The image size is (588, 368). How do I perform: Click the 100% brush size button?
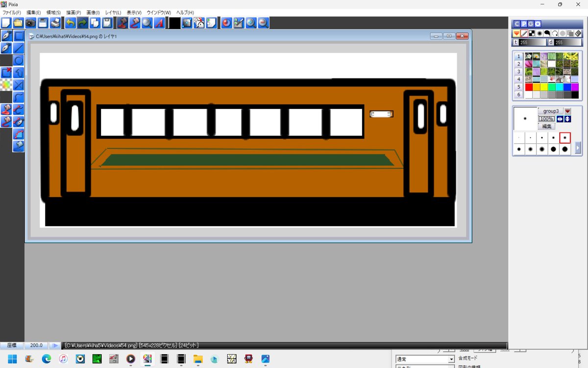(547, 119)
